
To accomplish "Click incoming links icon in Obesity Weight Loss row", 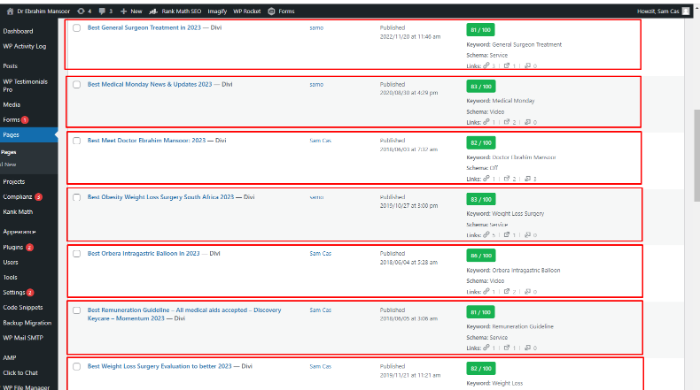I will click(527, 235).
